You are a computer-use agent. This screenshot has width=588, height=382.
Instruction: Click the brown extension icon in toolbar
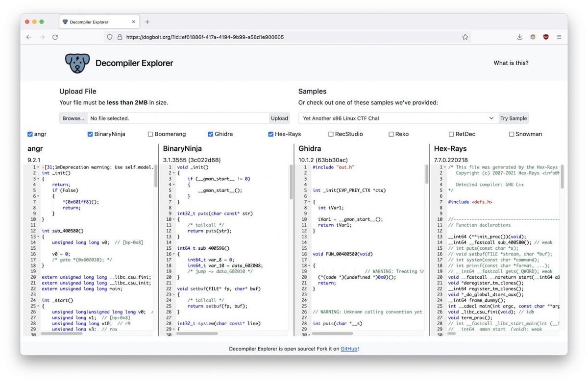tap(533, 37)
